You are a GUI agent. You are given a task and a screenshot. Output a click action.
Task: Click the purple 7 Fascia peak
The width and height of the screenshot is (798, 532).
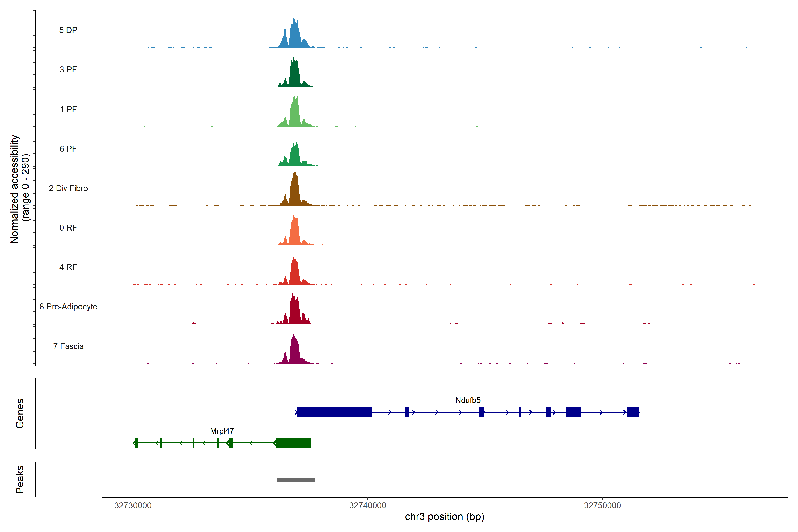pos(295,351)
